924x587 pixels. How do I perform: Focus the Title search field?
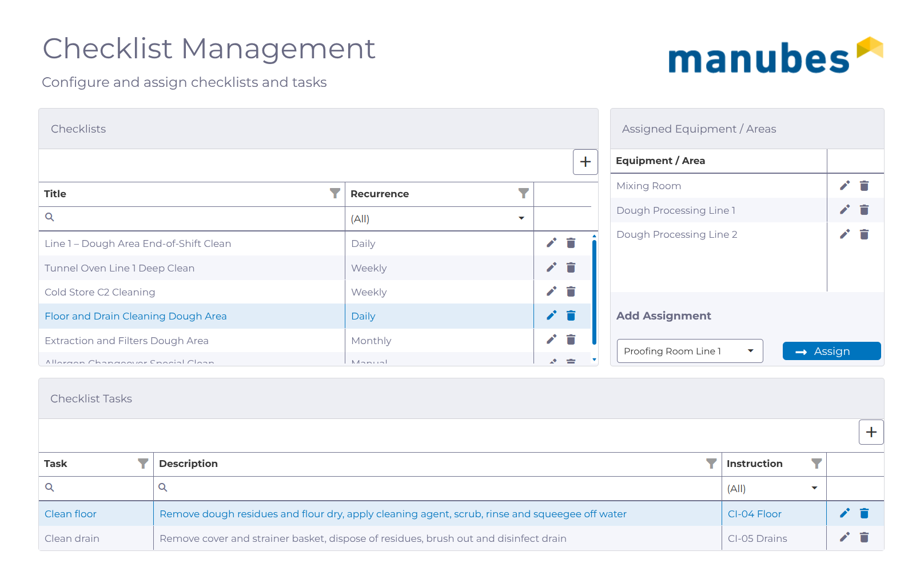(x=192, y=218)
